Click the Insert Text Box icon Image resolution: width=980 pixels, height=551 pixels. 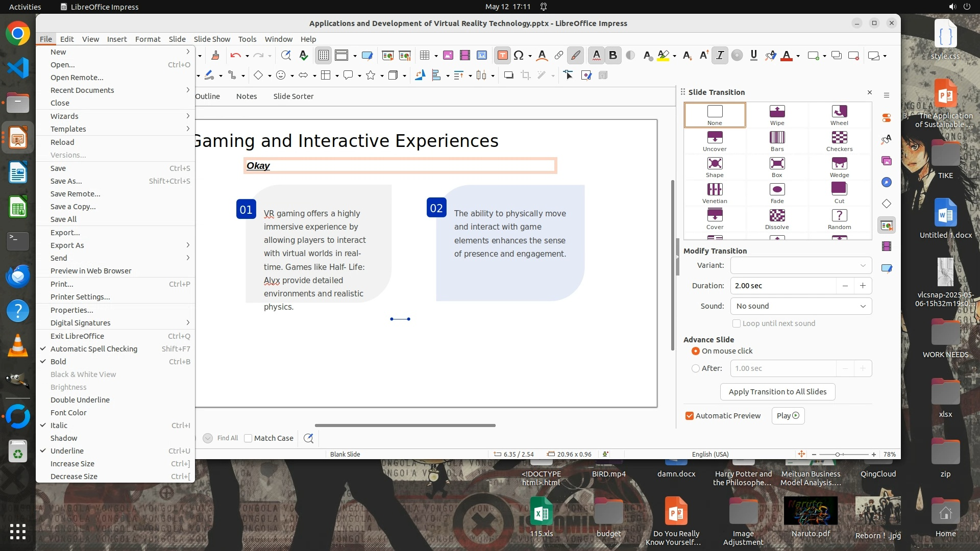tap(502, 56)
